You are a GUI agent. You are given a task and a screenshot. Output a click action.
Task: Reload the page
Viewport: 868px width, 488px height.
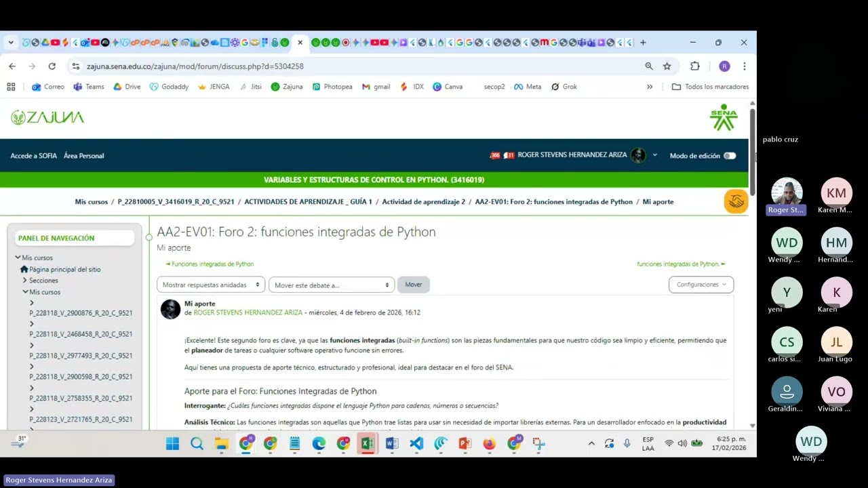point(52,66)
